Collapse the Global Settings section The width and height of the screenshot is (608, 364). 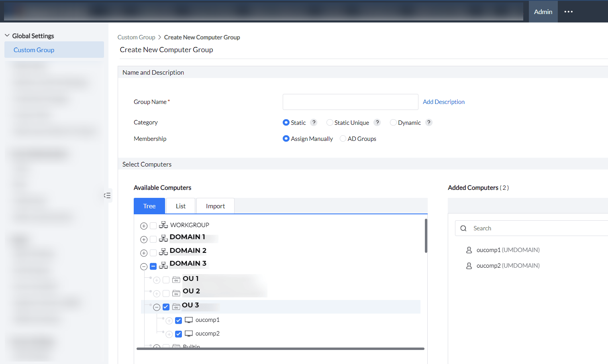7,35
